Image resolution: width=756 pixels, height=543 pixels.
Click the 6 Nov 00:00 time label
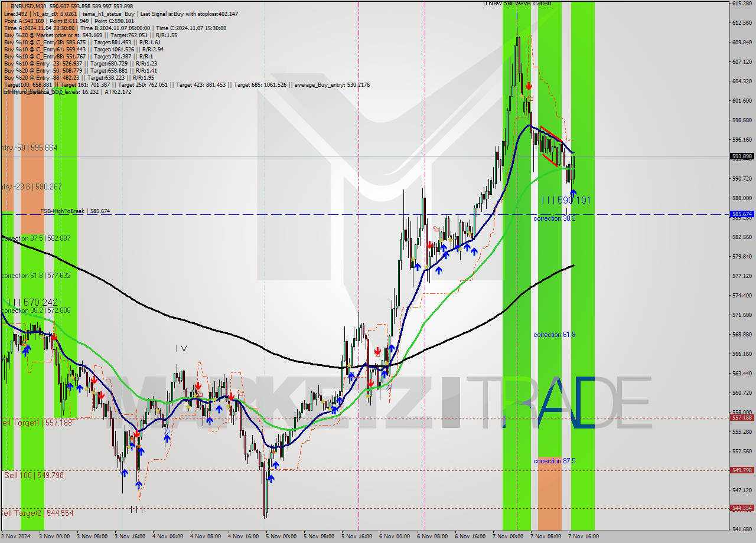(x=395, y=537)
